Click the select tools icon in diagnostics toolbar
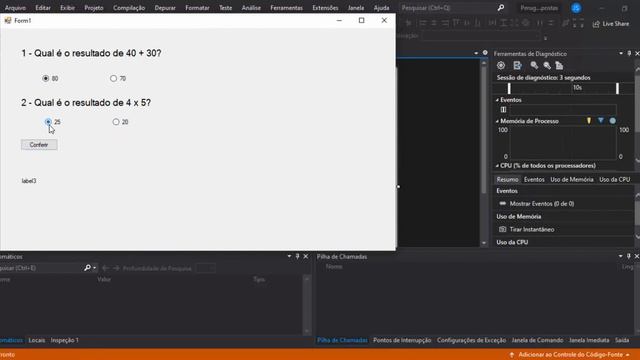This screenshot has height=360, width=640. tap(517, 65)
